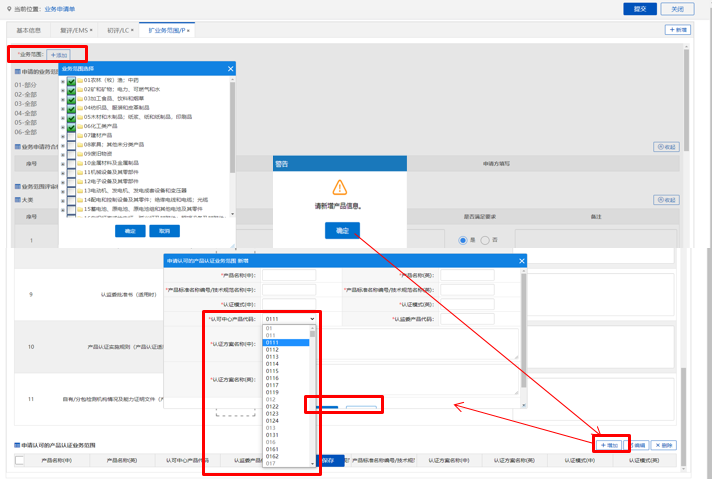Collapse section above 申请方填写 with 收起

[x=666, y=147]
